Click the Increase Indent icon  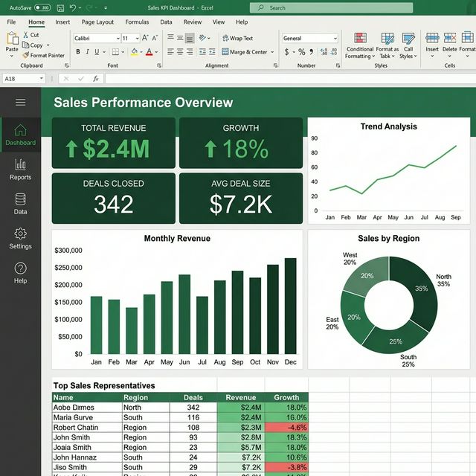tap(212, 52)
